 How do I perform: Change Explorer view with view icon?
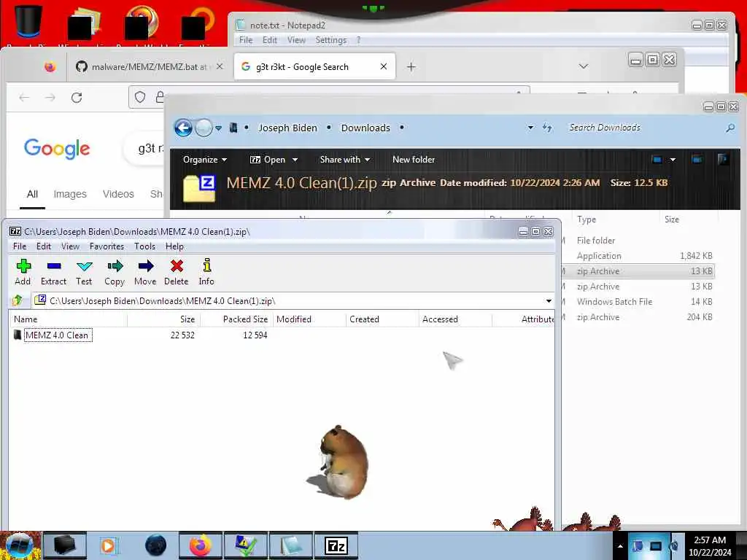tap(657, 160)
